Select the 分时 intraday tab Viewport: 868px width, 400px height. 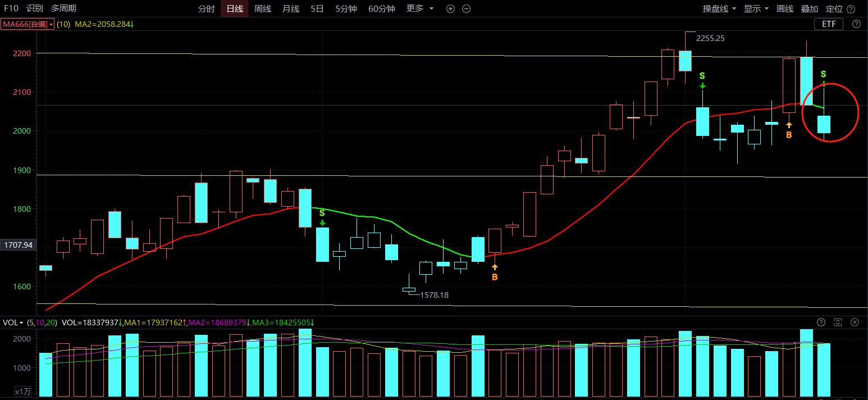tap(207, 8)
